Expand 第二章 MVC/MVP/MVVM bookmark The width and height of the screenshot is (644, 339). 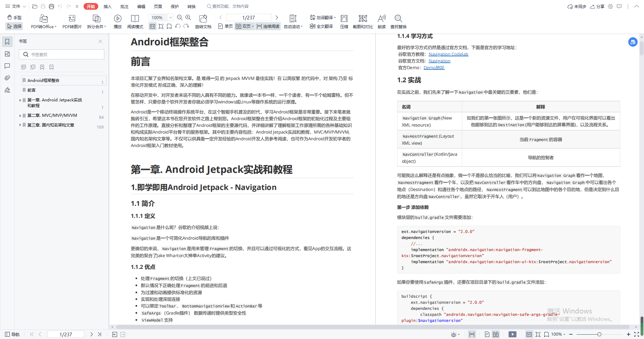tap(20, 115)
